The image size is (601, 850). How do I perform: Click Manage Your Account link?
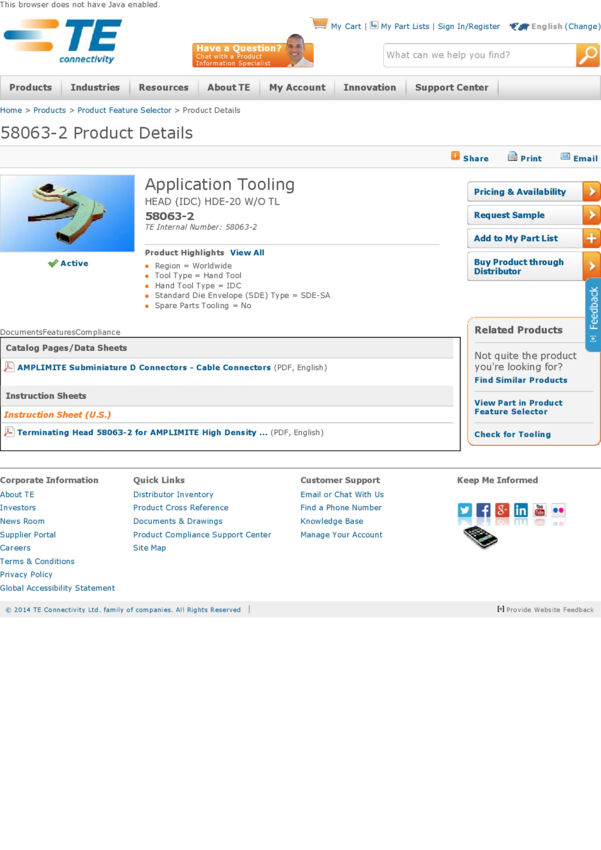[x=341, y=535]
